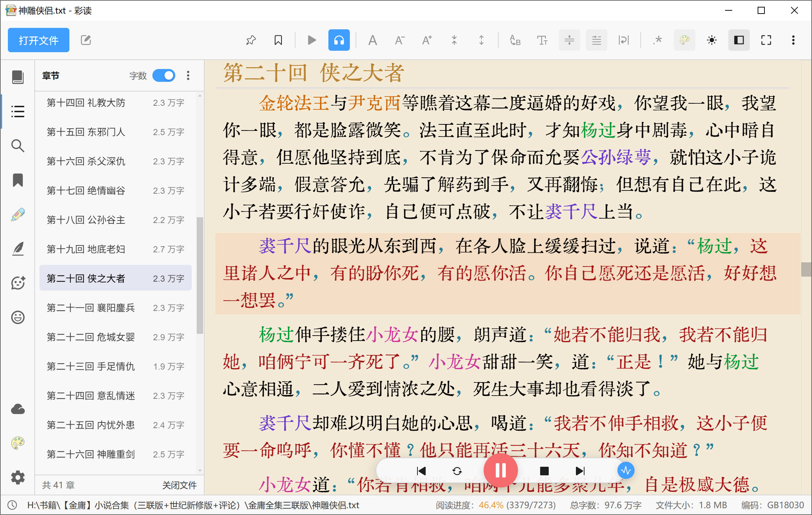Viewport: 812px width, 515px height.
Task: Open the font replace AB icon
Action: pyautogui.click(x=515, y=40)
